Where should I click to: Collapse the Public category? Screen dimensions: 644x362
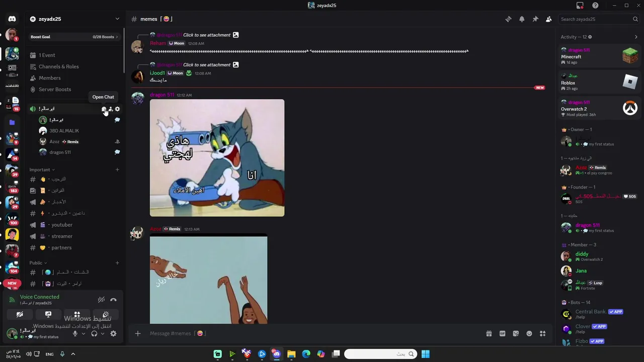click(x=38, y=263)
